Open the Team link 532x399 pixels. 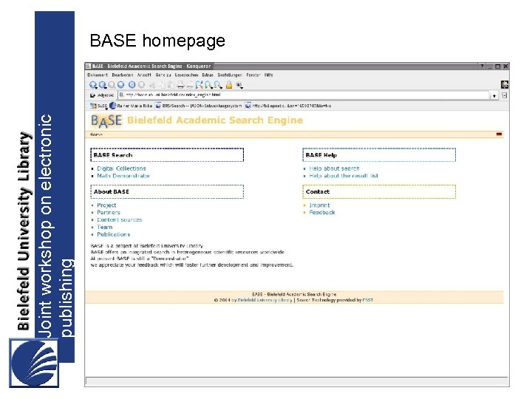click(104, 227)
